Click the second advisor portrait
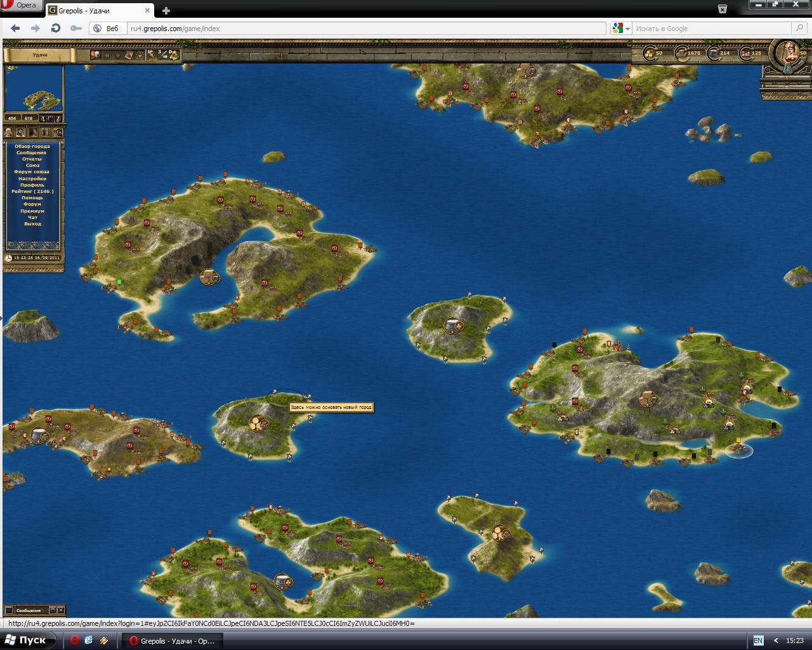 click(21, 132)
